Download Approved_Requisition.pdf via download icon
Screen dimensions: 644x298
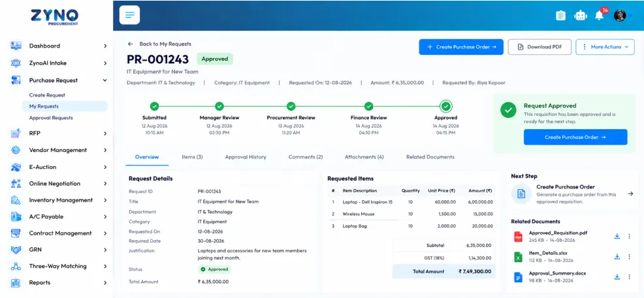pos(617,236)
